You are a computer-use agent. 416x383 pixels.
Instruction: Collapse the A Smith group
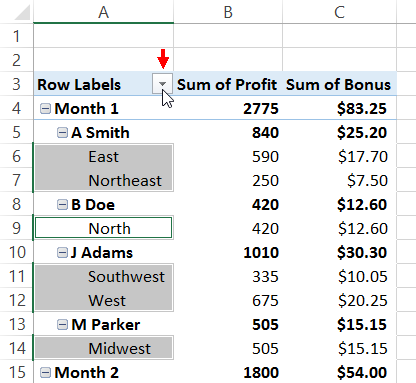[x=62, y=133]
